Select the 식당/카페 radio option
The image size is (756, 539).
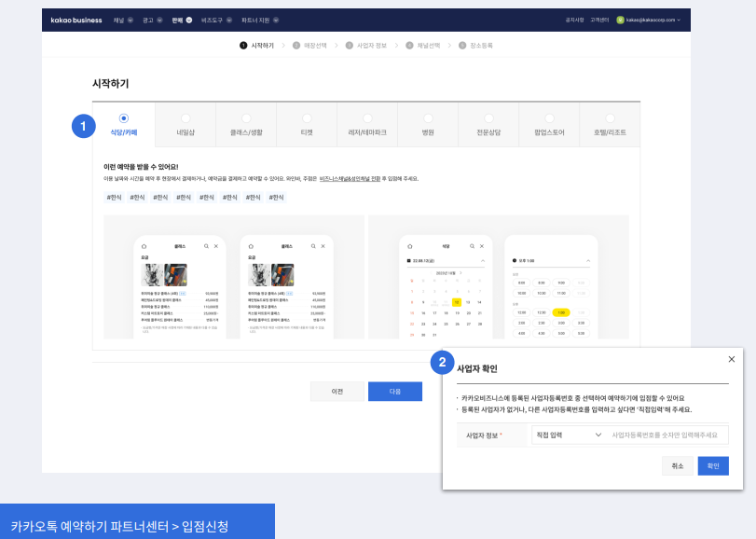click(x=124, y=118)
